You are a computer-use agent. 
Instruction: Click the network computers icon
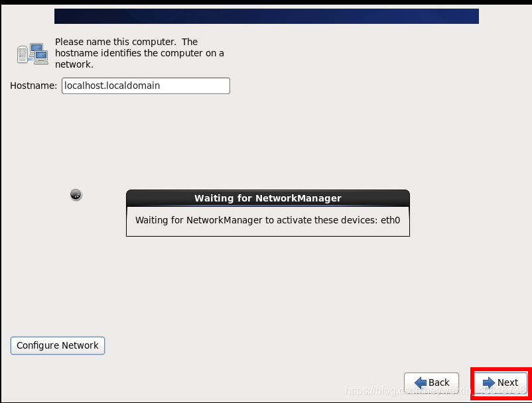pos(33,53)
